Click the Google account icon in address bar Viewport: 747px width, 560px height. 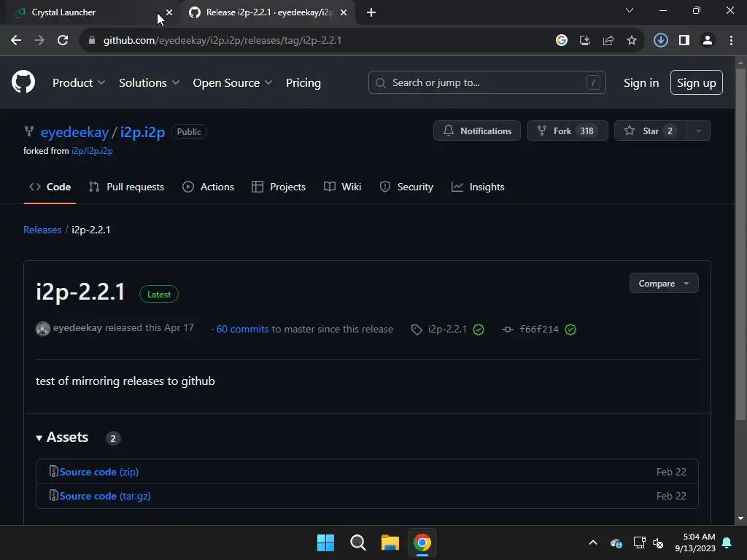click(562, 41)
